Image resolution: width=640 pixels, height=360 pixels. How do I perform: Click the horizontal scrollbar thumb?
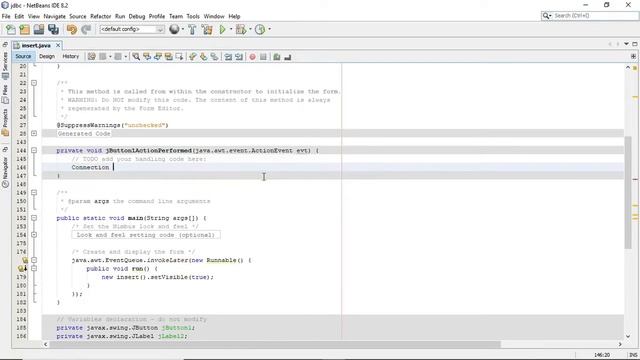point(275,344)
